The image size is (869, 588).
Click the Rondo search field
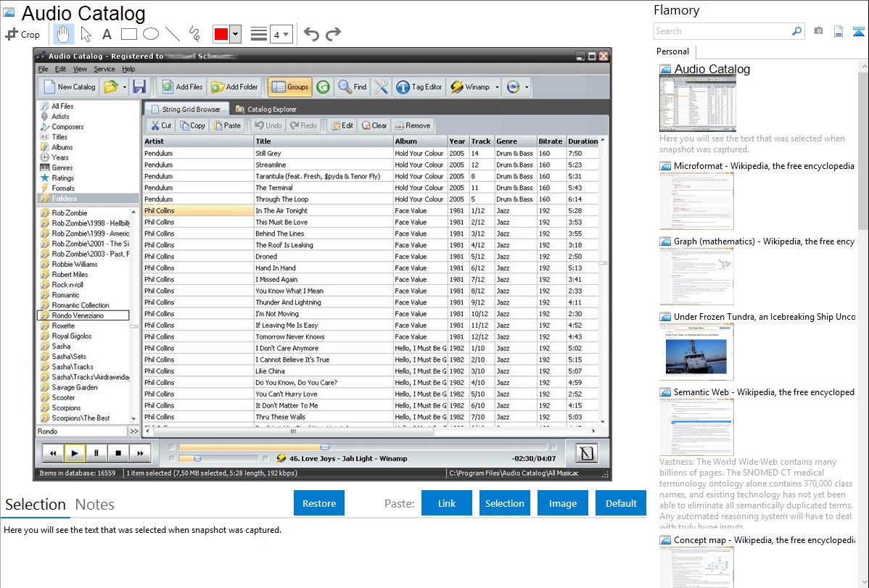pos(82,431)
